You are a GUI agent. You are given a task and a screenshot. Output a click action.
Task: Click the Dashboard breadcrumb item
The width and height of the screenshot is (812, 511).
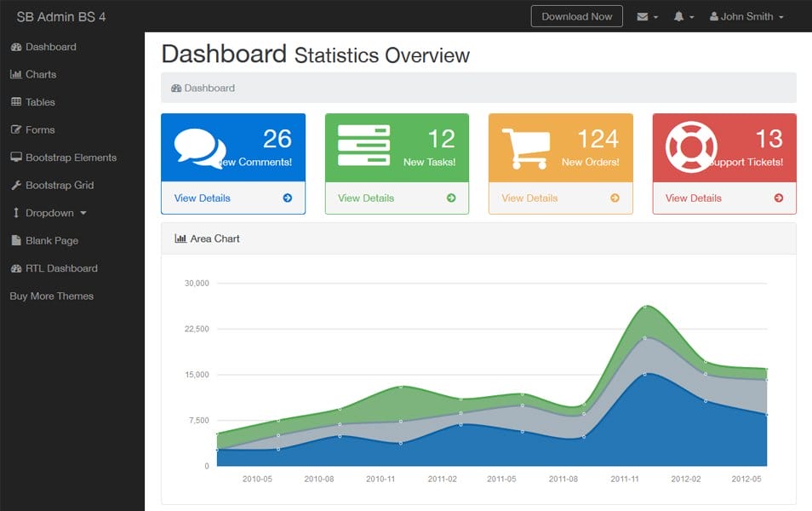point(203,88)
